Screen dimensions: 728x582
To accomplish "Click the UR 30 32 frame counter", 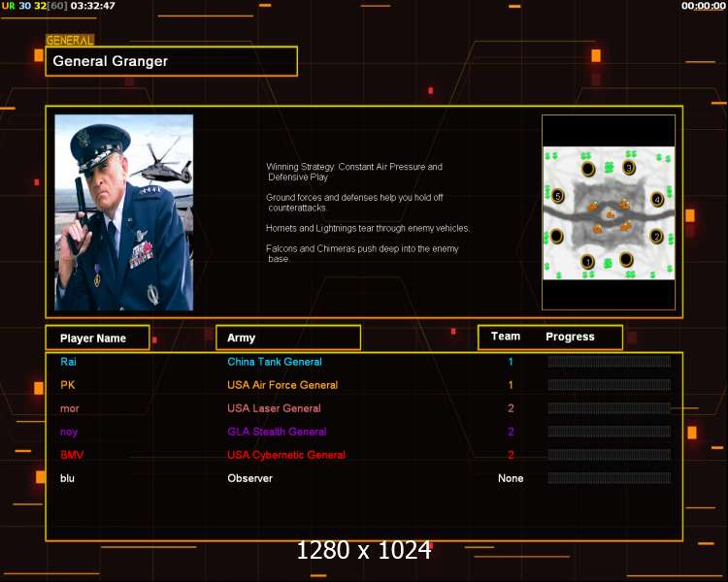I will pyautogui.click(x=35, y=6).
